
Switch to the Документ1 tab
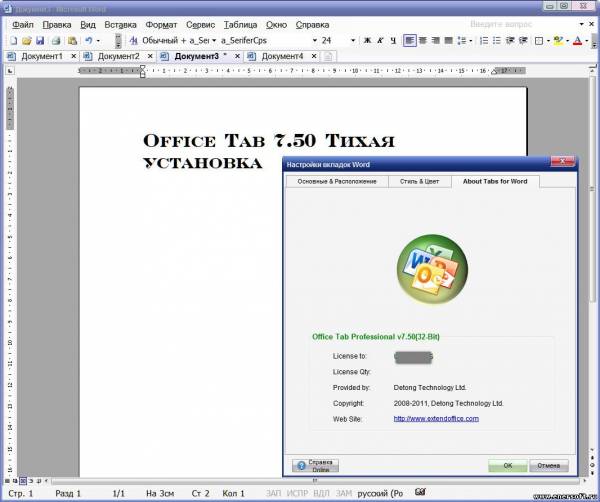pos(41,56)
